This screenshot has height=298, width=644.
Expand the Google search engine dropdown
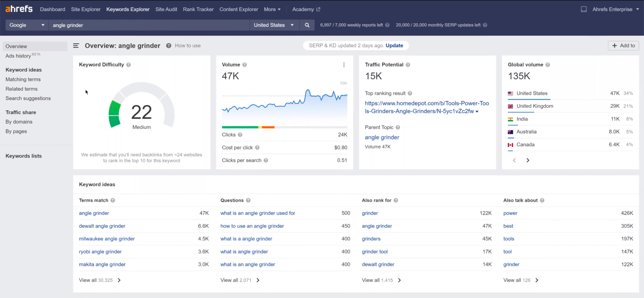(26, 25)
